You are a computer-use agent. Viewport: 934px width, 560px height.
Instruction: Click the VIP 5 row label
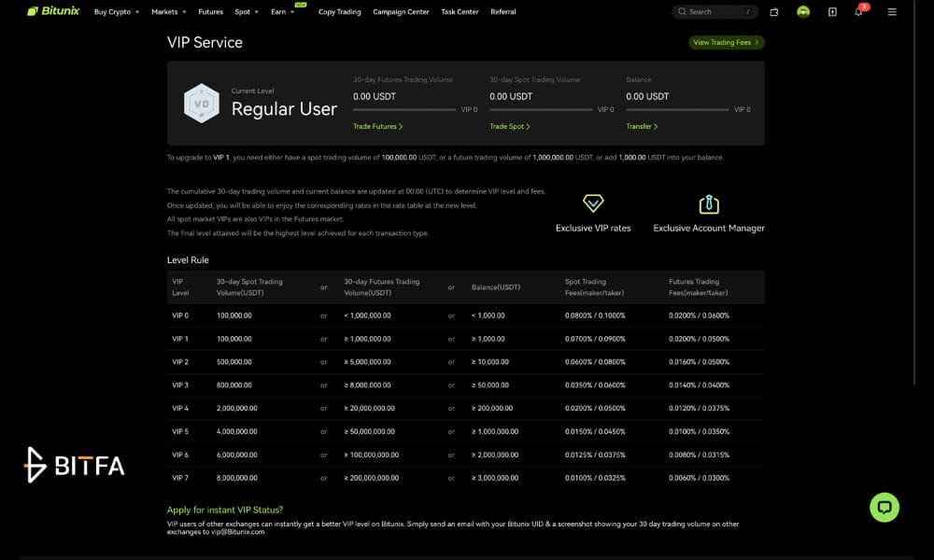click(x=180, y=431)
